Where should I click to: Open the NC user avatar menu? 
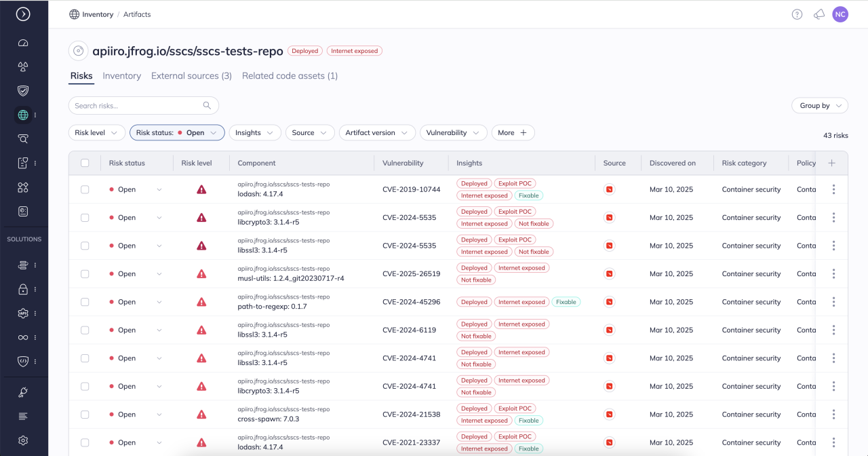click(x=840, y=14)
